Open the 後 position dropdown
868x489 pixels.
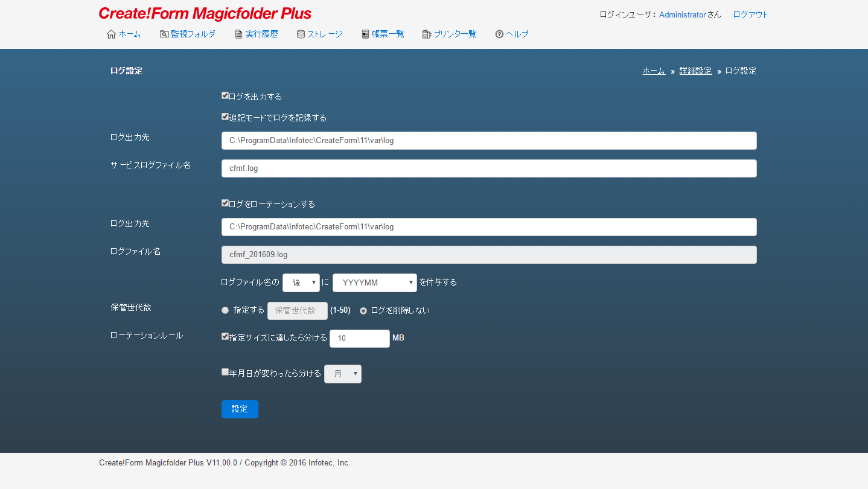coord(301,283)
